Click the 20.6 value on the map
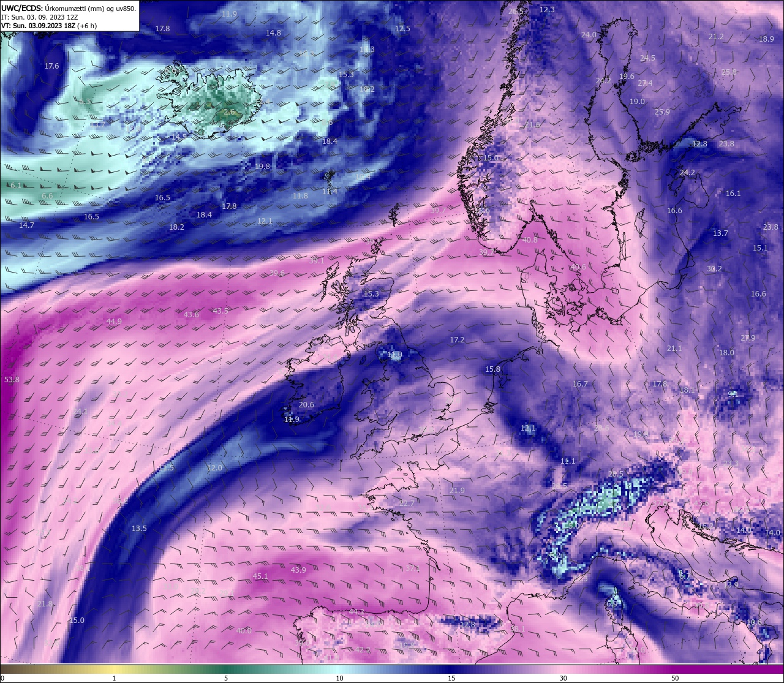 pyautogui.click(x=306, y=405)
